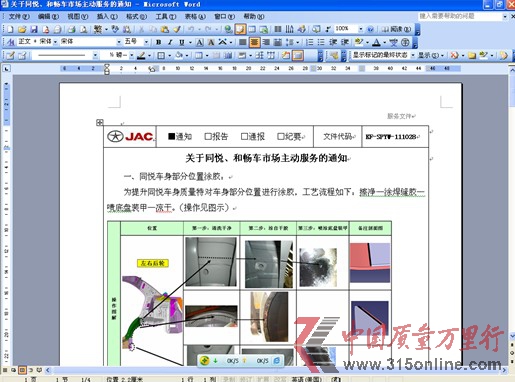Viewport: 515px width, 382px height.
Task: Expand the font size 五号 dropdown
Action: click(x=146, y=42)
